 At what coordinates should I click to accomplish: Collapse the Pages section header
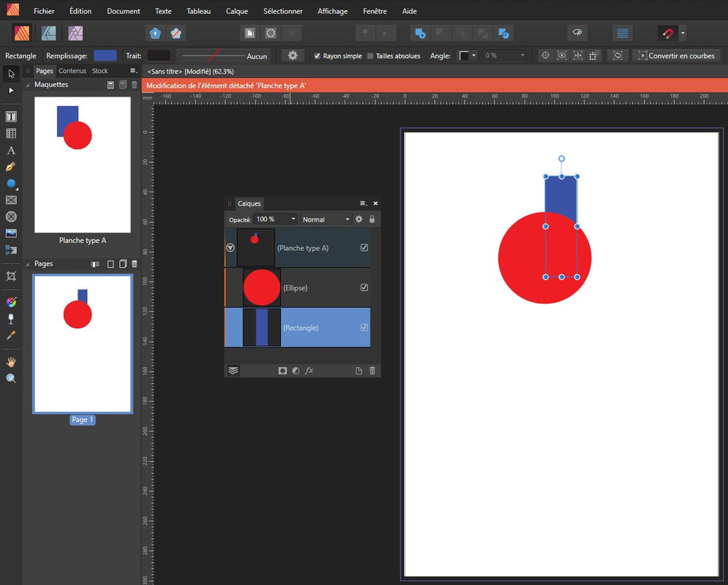click(28, 264)
